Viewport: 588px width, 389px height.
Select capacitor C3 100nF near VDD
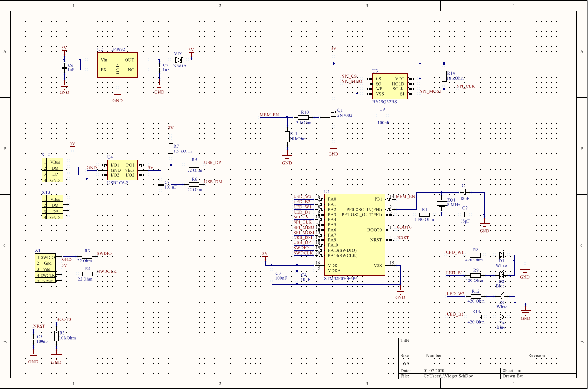pyautogui.click(x=272, y=275)
